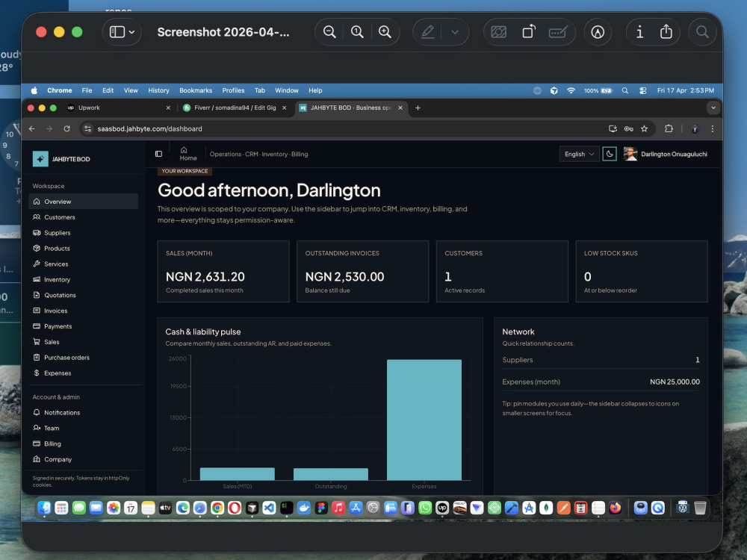Select the Preview highlight pen tool
Viewport: 747px width, 560px height.
point(427,32)
